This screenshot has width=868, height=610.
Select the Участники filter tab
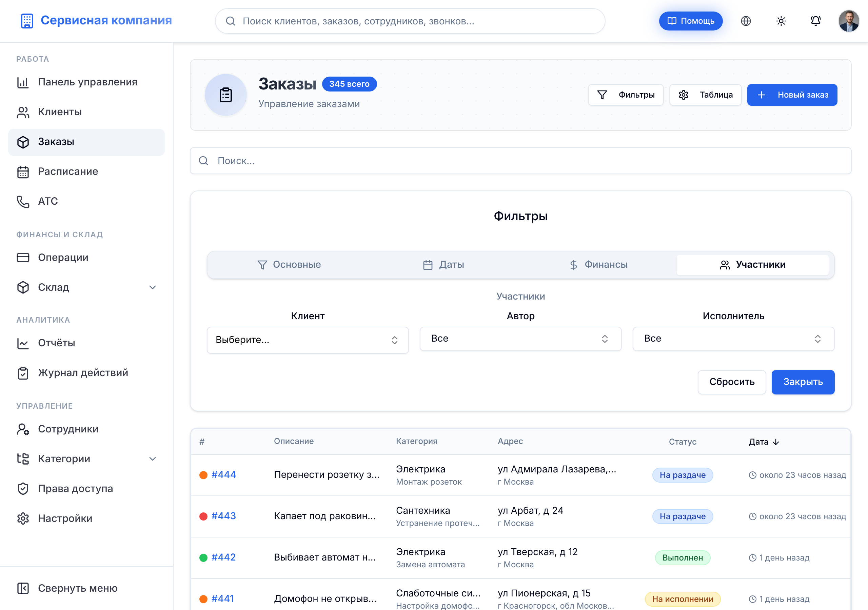tap(752, 265)
